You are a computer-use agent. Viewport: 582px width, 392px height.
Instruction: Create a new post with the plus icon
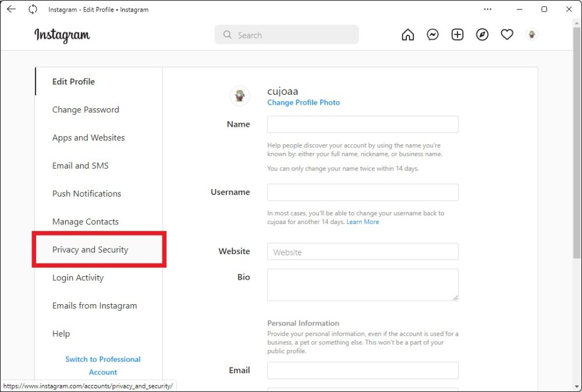457,34
